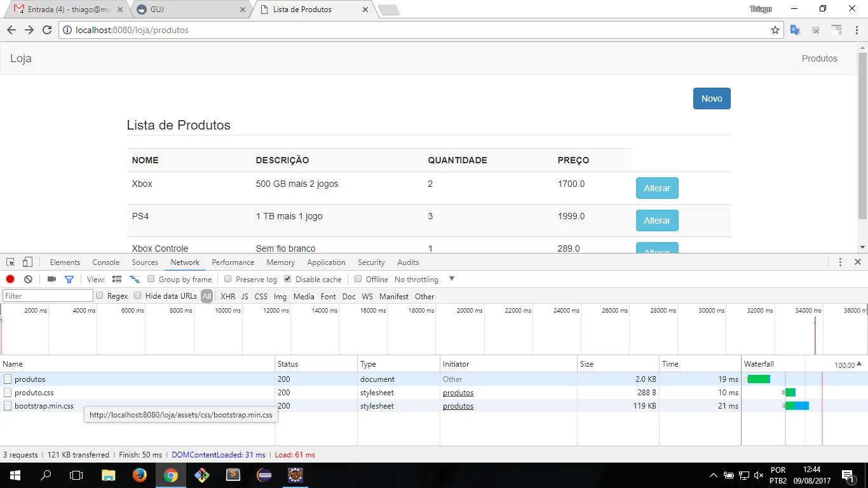868x488 pixels.
Task: Click the page vertical scrollbar thumb
Action: 862,136
